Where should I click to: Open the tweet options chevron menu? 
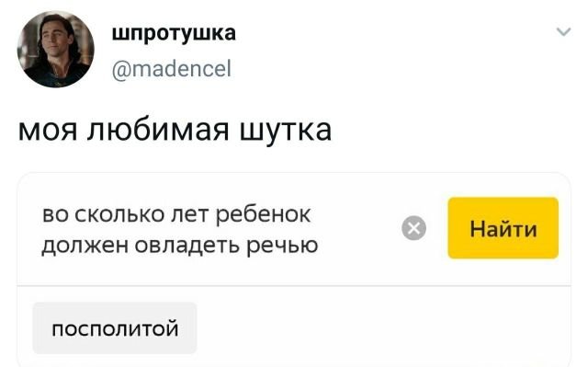(563, 32)
